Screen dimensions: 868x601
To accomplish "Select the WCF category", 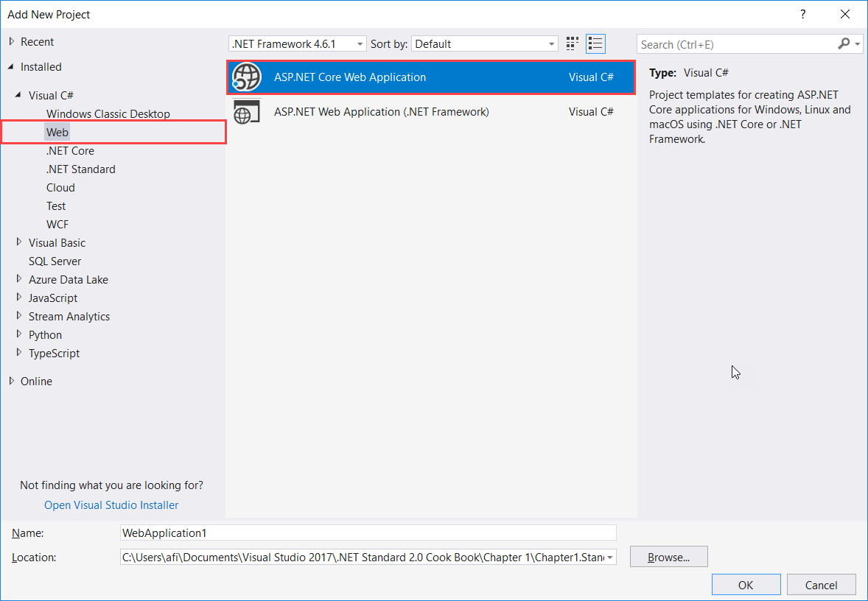I will (57, 224).
